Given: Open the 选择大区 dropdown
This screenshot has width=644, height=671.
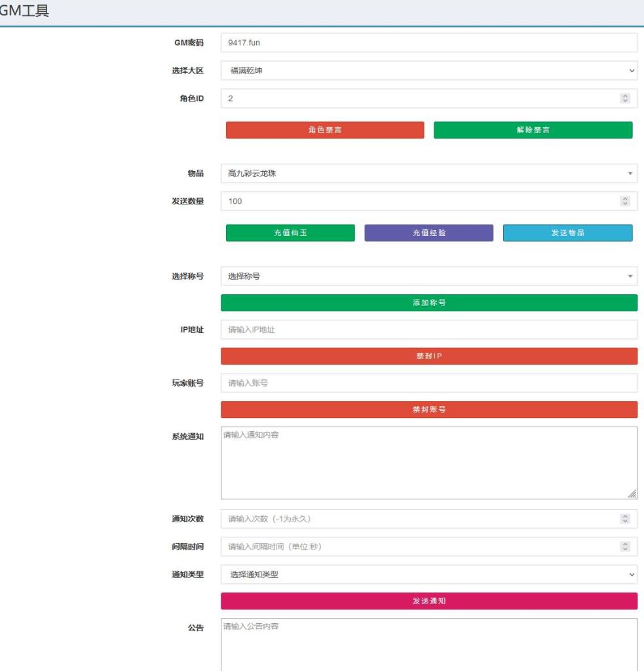Looking at the screenshot, I should 428,71.
